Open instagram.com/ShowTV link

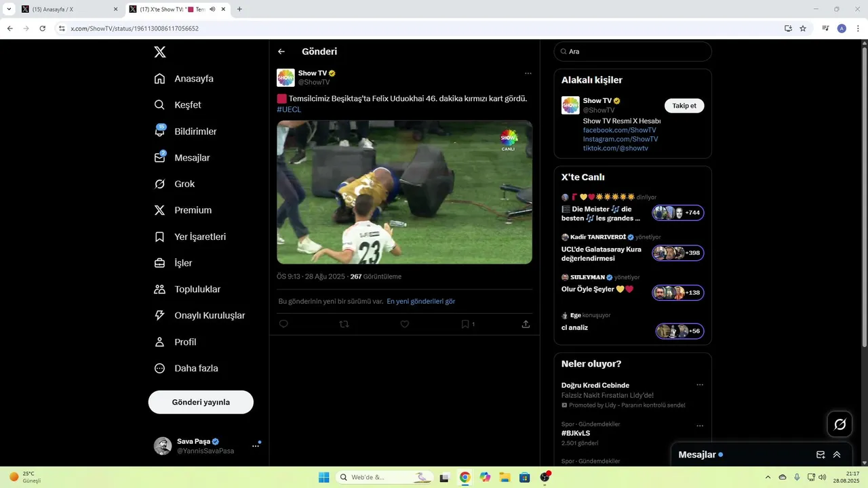click(620, 139)
